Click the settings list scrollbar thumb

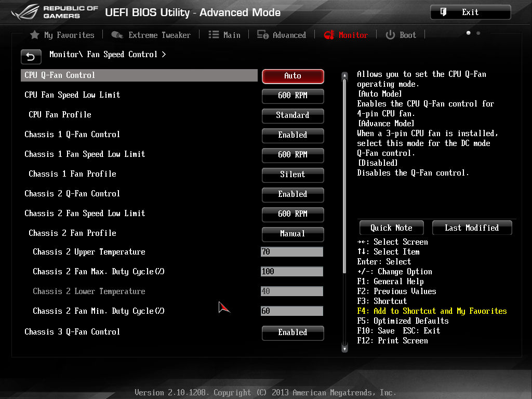pyautogui.click(x=345, y=177)
